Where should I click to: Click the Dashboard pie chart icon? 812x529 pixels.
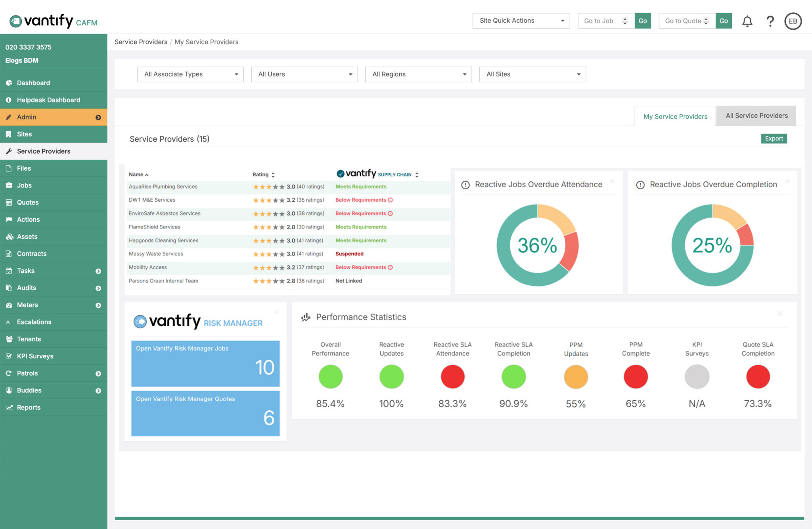click(9, 83)
